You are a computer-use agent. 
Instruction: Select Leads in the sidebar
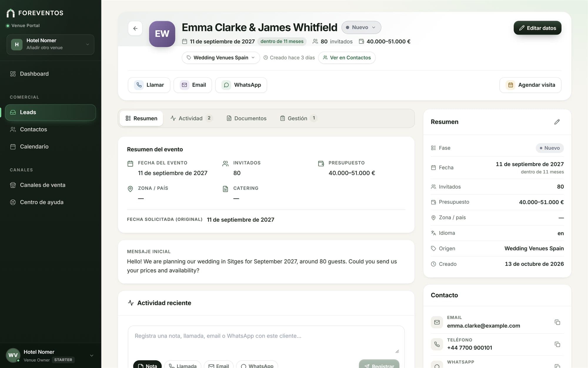point(50,112)
